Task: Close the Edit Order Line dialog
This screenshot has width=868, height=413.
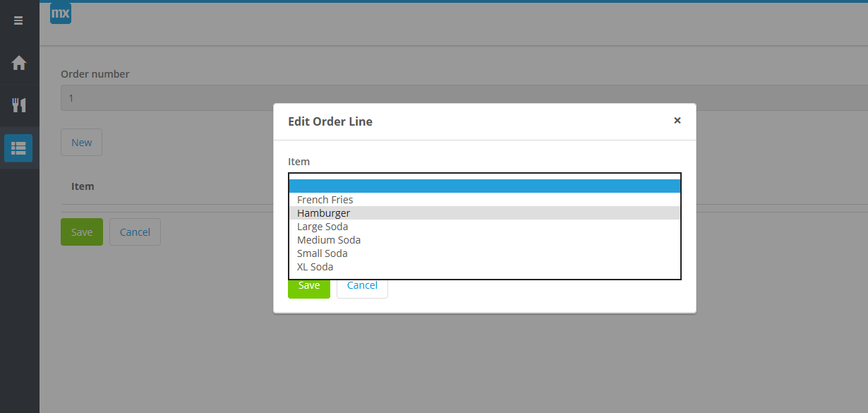Action: 677,120
